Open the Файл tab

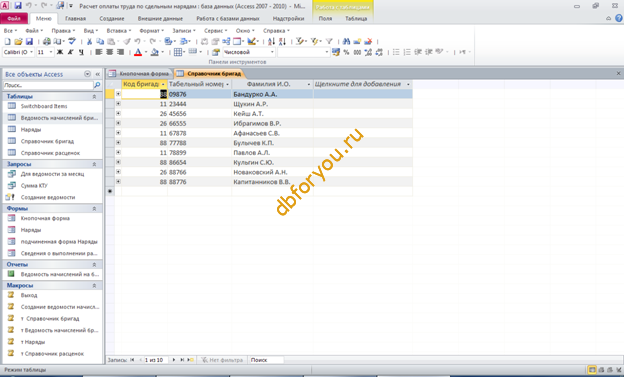[14, 18]
